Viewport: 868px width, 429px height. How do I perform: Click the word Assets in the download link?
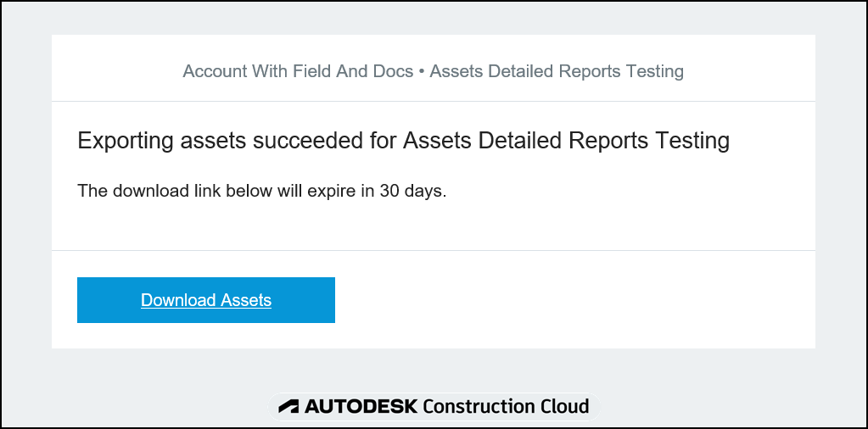pos(246,300)
